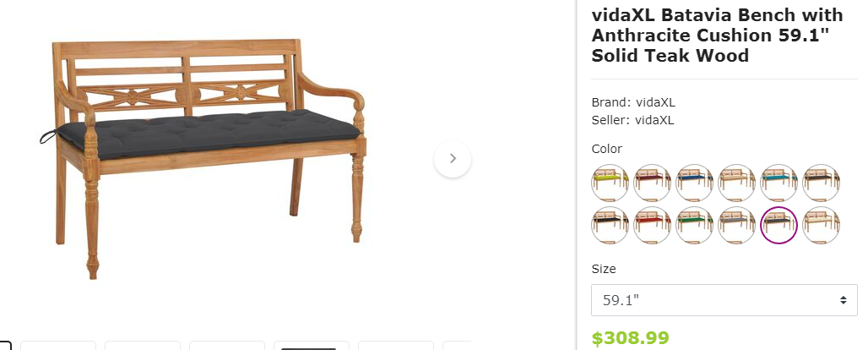Click the selected anthracite cushion swatch
The height and width of the screenshot is (350, 868).
click(778, 225)
